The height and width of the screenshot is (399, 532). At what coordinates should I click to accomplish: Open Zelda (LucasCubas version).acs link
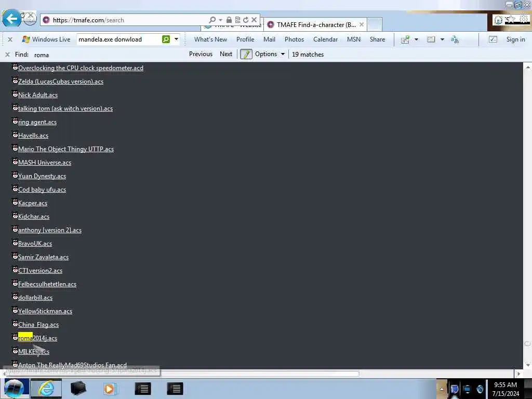tap(61, 82)
